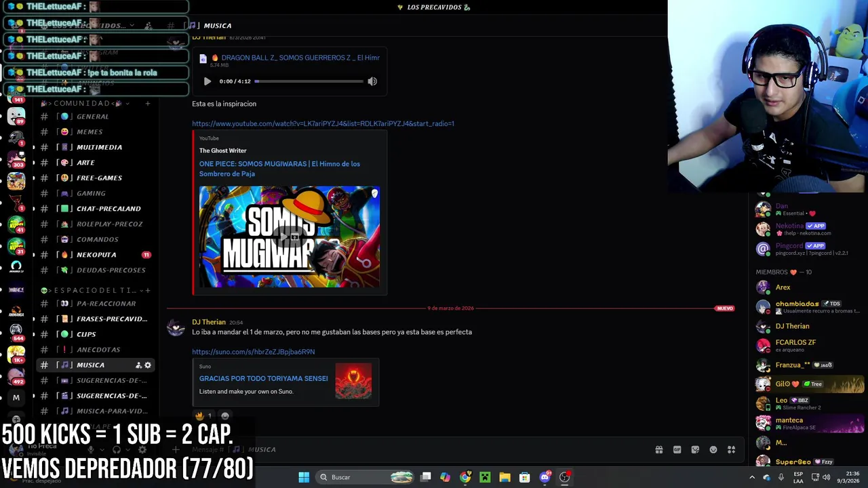Open the apps launcher in message bar
Image resolution: width=868 pixels, height=488 pixels.
tap(732, 449)
